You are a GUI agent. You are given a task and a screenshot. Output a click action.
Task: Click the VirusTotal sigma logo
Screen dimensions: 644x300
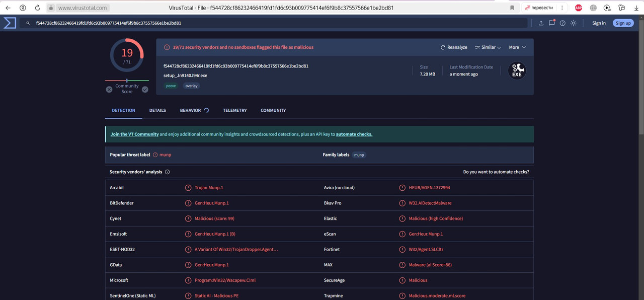pyautogui.click(x=10, y=23)
